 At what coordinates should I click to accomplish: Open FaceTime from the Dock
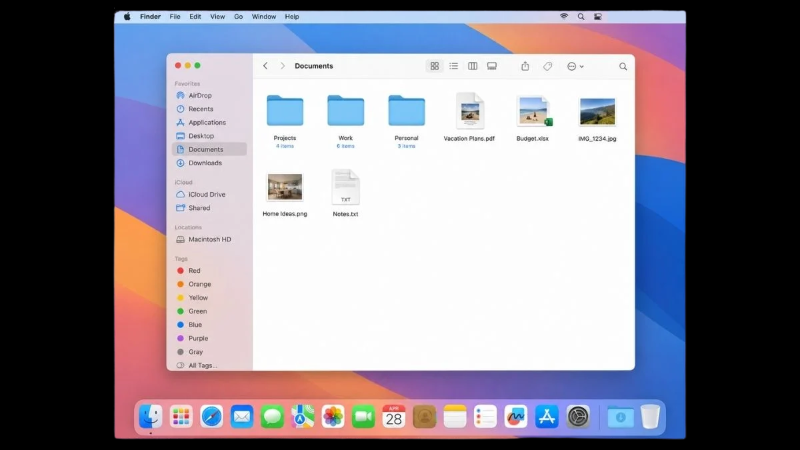pos(363,417)
